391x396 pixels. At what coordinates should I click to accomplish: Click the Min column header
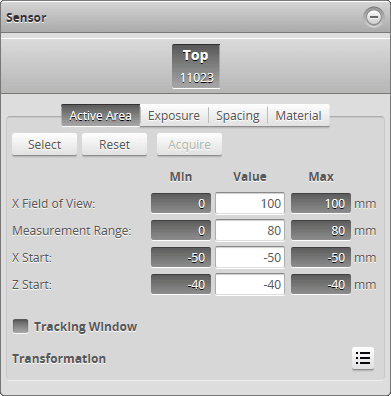pyautogui.click(x=181, y=176)
